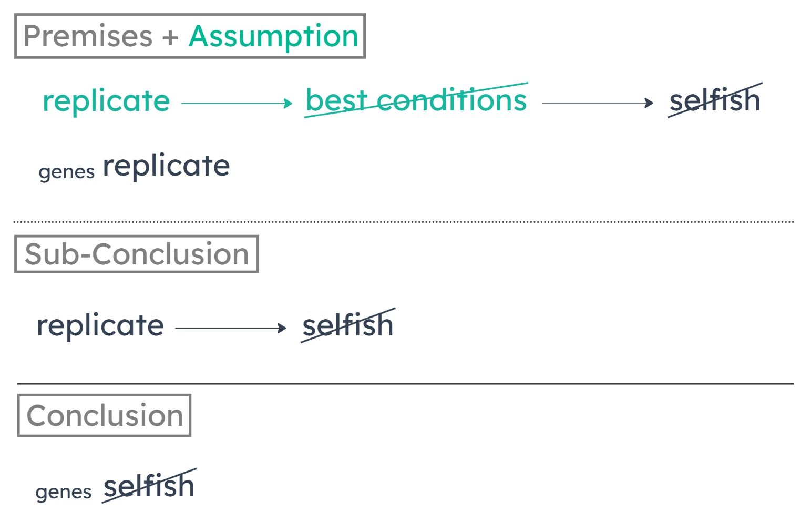The height and width of the screenshot is (532, 811).
Task: Select crossed-out 'selfish' in conclusion row
Action: tap(149, 485)
